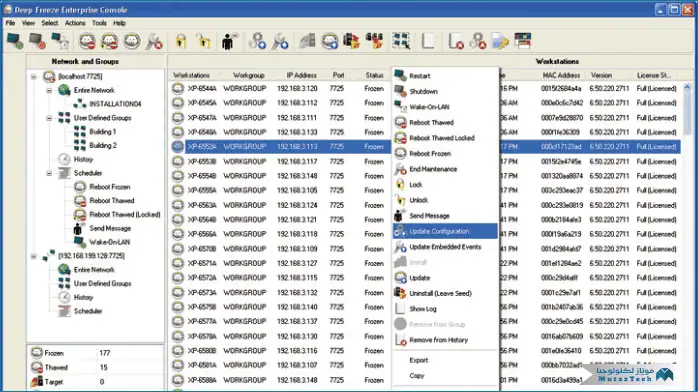Click the Thawed count row in summary panel
Image resolution: width=698 pixels, height=392 pixels.
pyautogui.click(x=96, y=368)
